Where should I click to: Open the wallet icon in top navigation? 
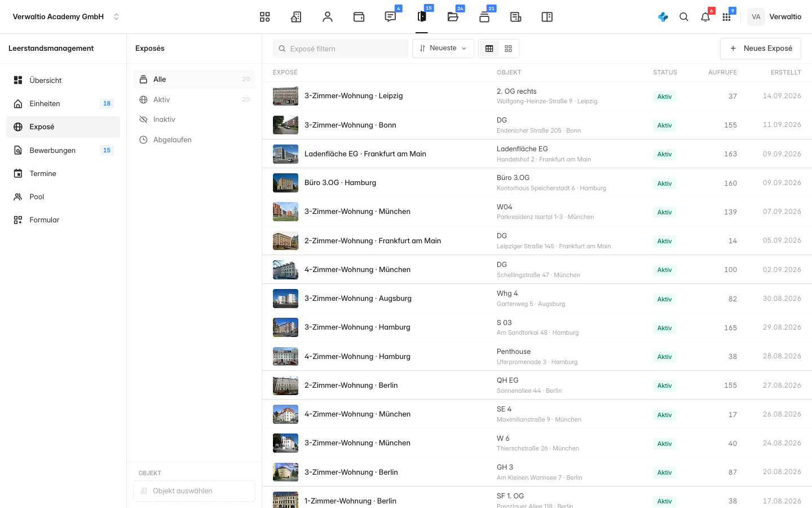tap(359, 17)
